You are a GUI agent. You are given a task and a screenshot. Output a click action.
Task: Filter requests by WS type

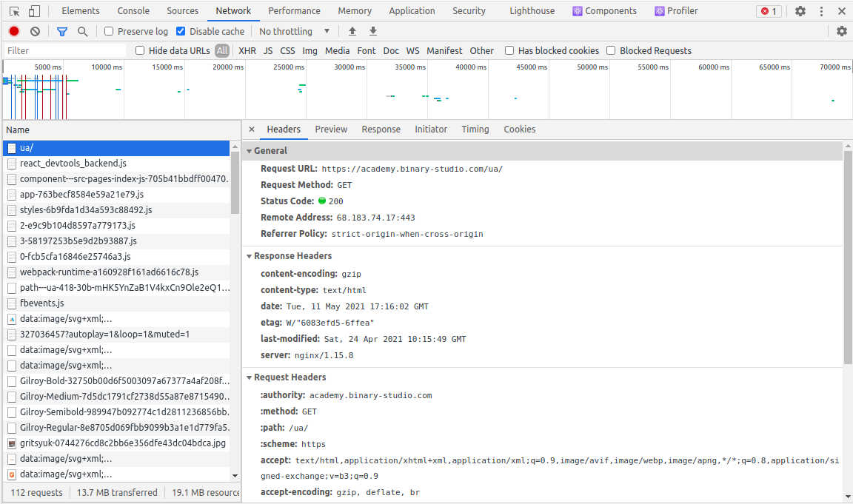coord(413,50)
